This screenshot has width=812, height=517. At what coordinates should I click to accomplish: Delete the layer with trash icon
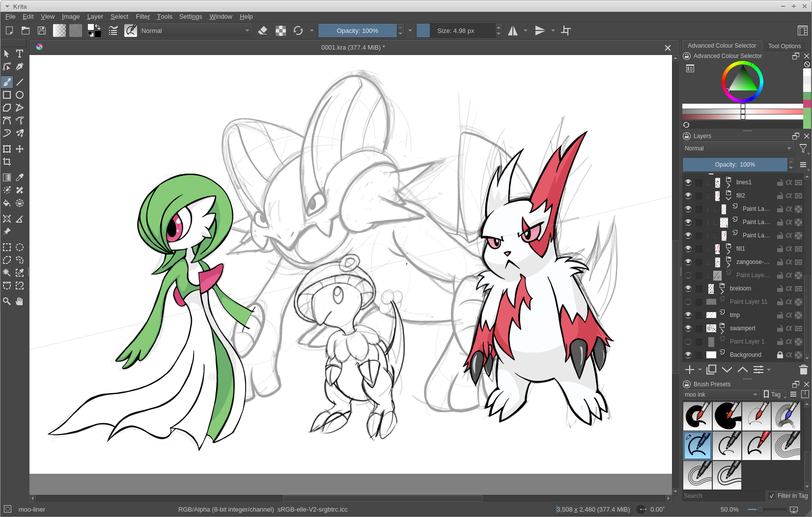pyautogui.click(x=804, y=370)
